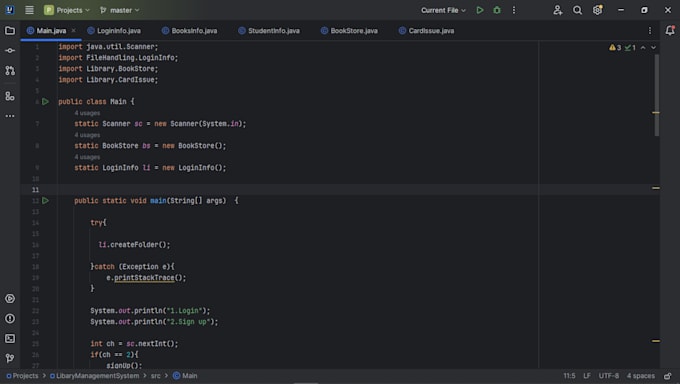Open the Current File run configuration dropdown

coord(443,10)
